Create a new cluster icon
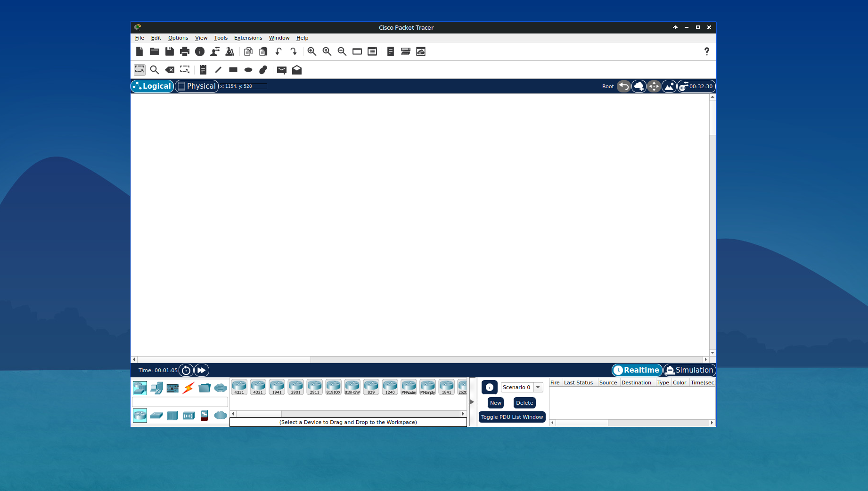This screenshot has height=491, width=868. [639, 86]
